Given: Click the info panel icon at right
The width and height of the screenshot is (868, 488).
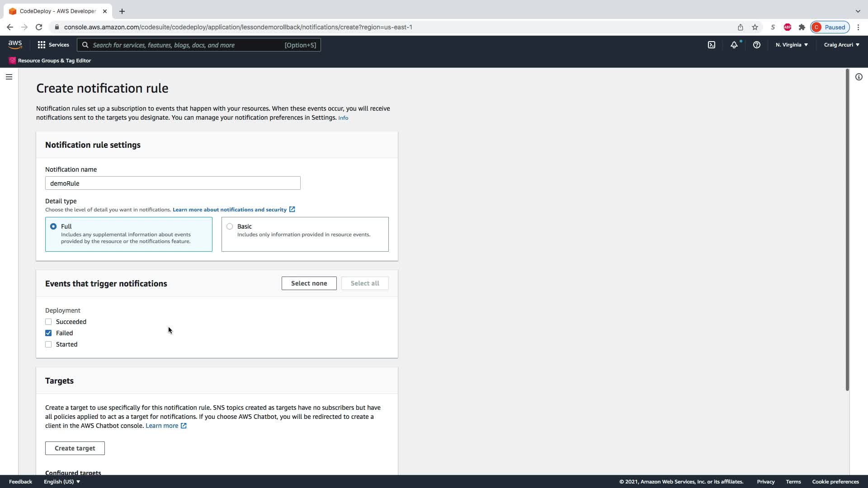Looking at the screenshot, I should (x=859, y=77).
